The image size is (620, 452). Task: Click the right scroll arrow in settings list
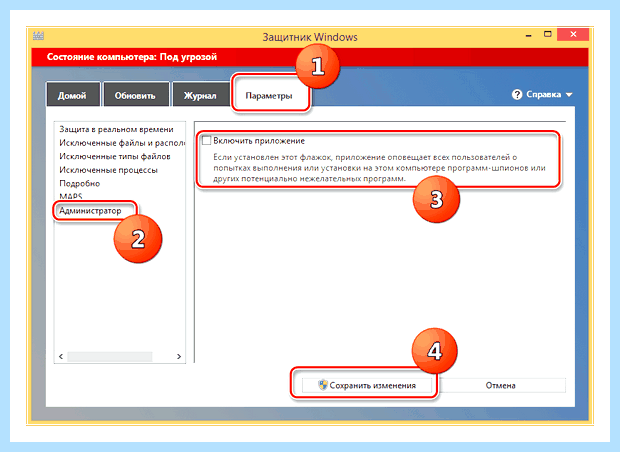click(179, 356)
